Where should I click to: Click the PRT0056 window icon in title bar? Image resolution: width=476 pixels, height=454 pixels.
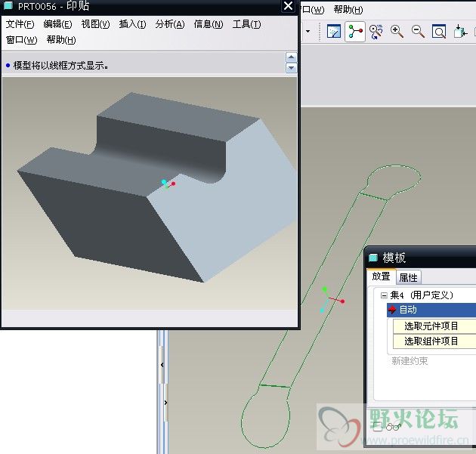[x=8, y=5]
